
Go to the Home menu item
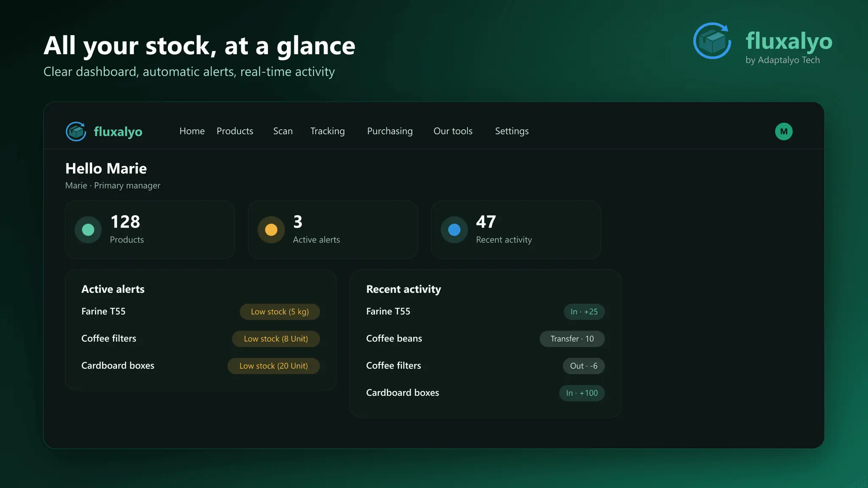[x=192, y=131]
